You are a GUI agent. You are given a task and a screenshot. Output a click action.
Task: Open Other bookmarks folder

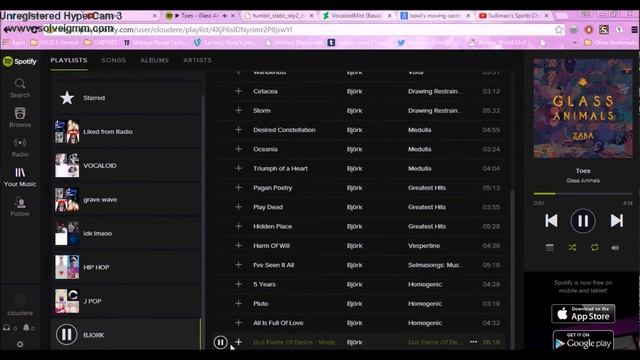pyautogui.click(x=610, y=42)
